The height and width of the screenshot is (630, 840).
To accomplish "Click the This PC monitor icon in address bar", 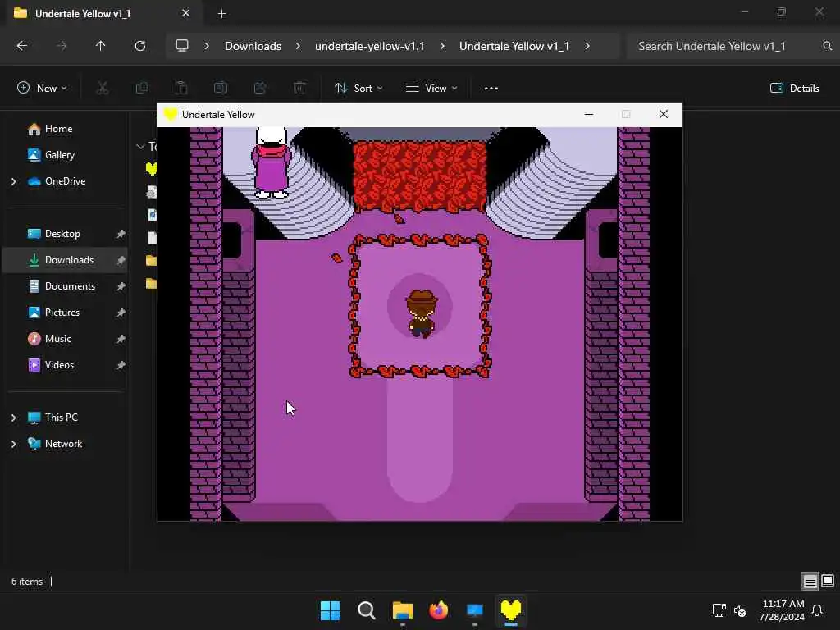I will [182, 46].
